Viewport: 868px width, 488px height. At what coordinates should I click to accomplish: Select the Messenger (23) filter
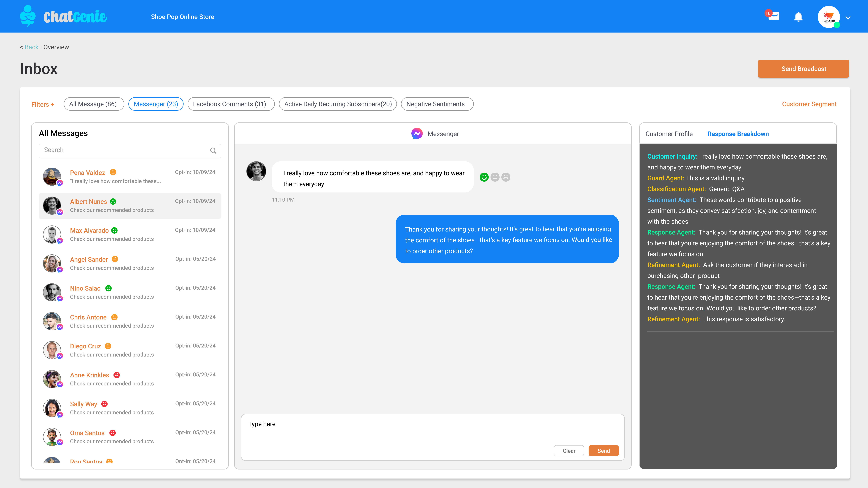[156, 104]
